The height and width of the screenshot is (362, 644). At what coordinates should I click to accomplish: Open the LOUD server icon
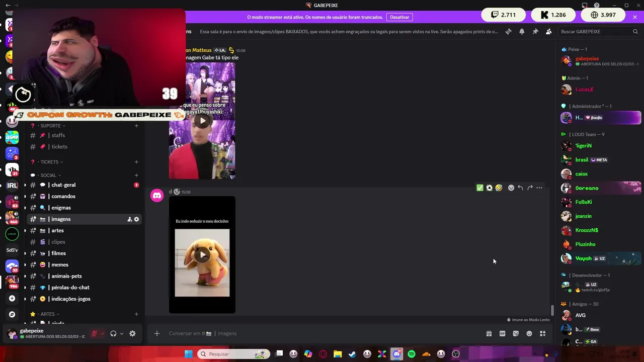[12, 233]
